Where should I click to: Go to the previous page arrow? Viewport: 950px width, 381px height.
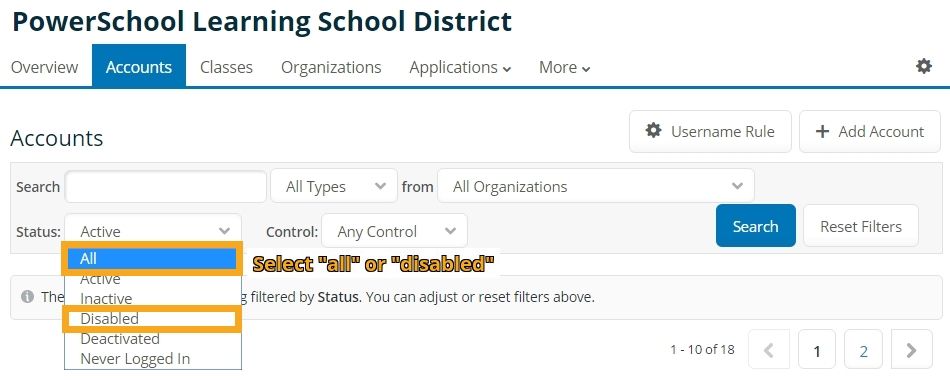[x=769, y=350]
